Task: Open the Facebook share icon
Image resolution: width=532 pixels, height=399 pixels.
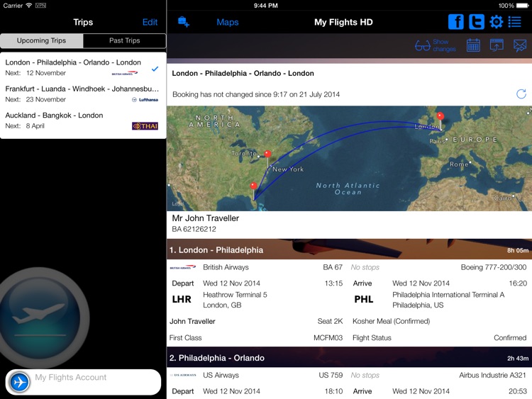Action: click(x=455, y=22)
